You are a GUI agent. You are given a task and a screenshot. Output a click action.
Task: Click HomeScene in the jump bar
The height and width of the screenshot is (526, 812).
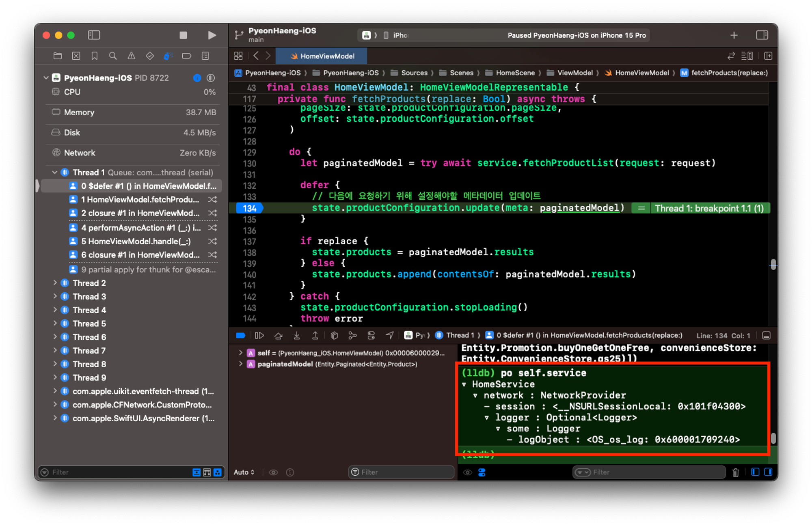[510, 73]
